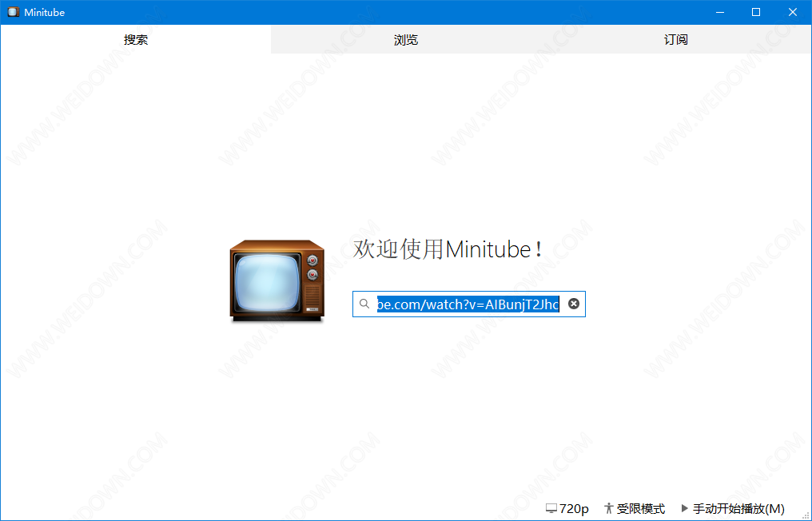Click the search field containing the watch URL
Image resolution: width=812 pixels, height=521 pixels.
(x=468, y=304)
